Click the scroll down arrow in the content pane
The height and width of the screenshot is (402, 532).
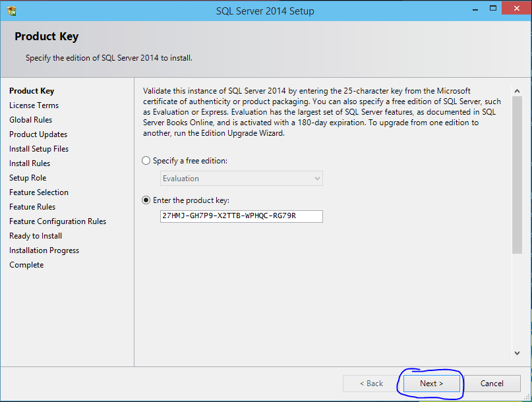coord(517,353)
